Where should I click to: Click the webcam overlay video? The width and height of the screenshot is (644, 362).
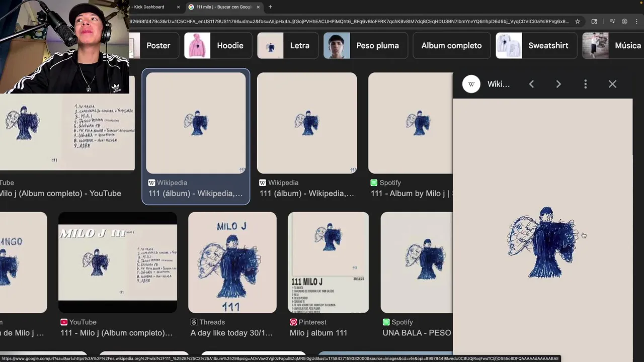click(64, 47)
